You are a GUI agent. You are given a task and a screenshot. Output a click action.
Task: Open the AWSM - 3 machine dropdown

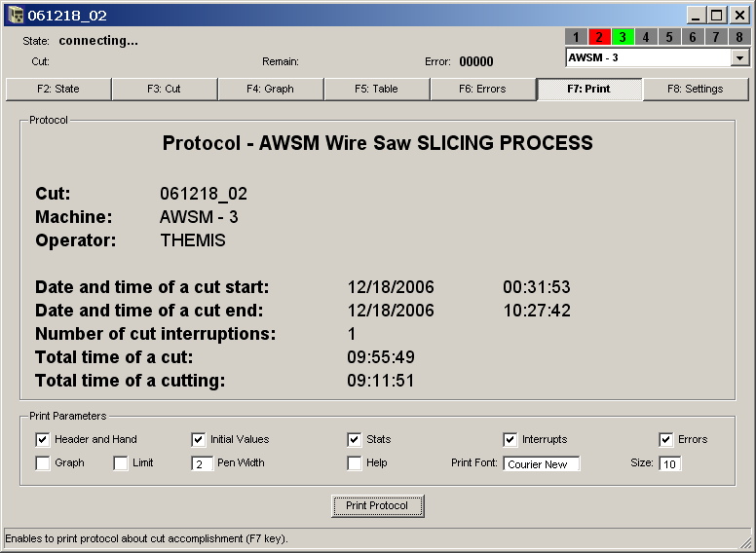pos(740,57)
